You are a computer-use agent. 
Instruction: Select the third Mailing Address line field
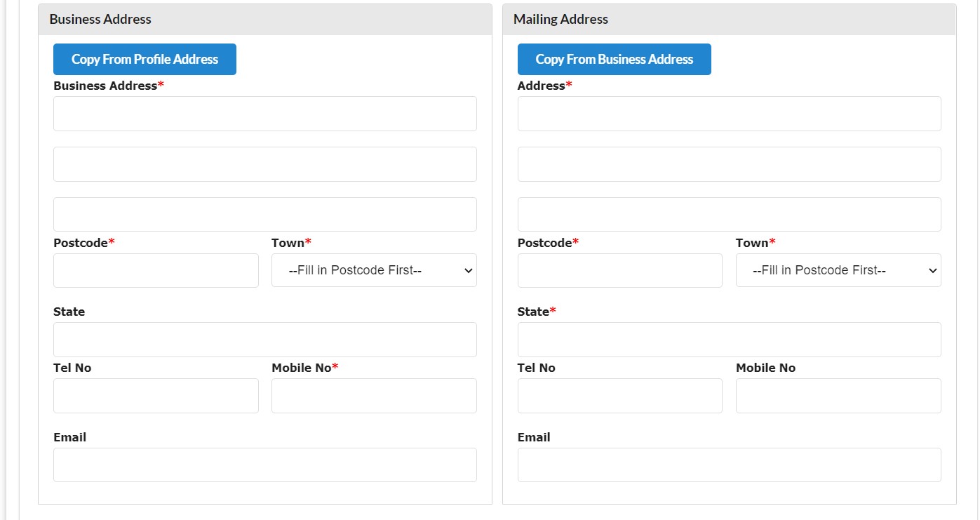pyautogui.click(x=729, y=214)
